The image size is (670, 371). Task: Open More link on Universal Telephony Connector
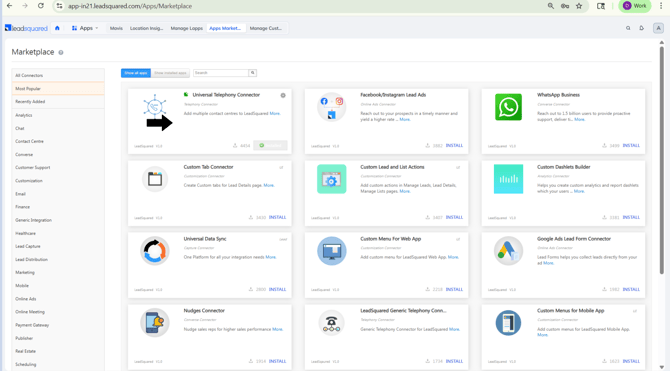tap(275, 113)
